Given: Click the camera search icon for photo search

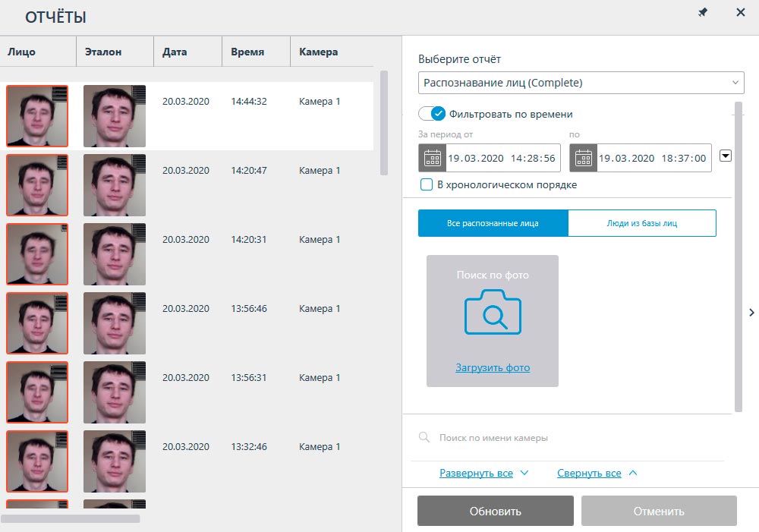Looking at the screenshot, I should [493, 311].
